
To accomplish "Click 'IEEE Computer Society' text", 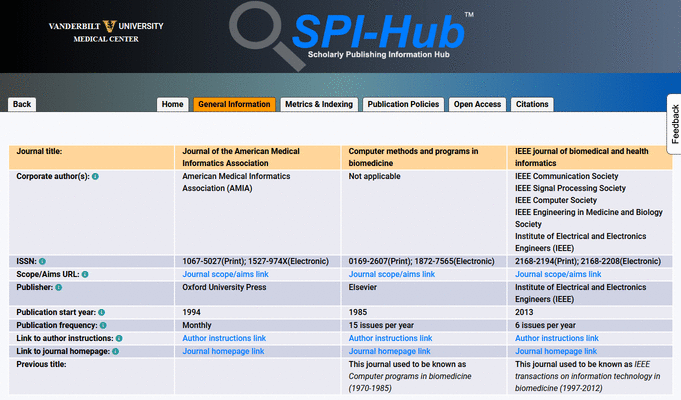I will click(556, 200).
